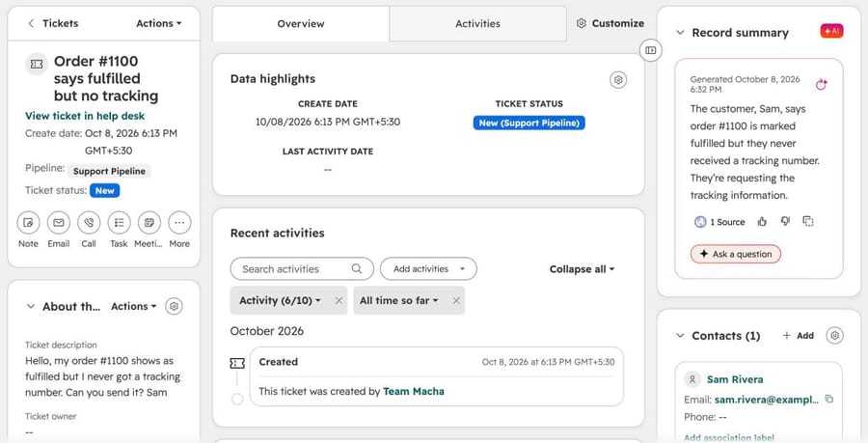Open All time so far dropdown
The image size is (868, 443).
[398, 301]
